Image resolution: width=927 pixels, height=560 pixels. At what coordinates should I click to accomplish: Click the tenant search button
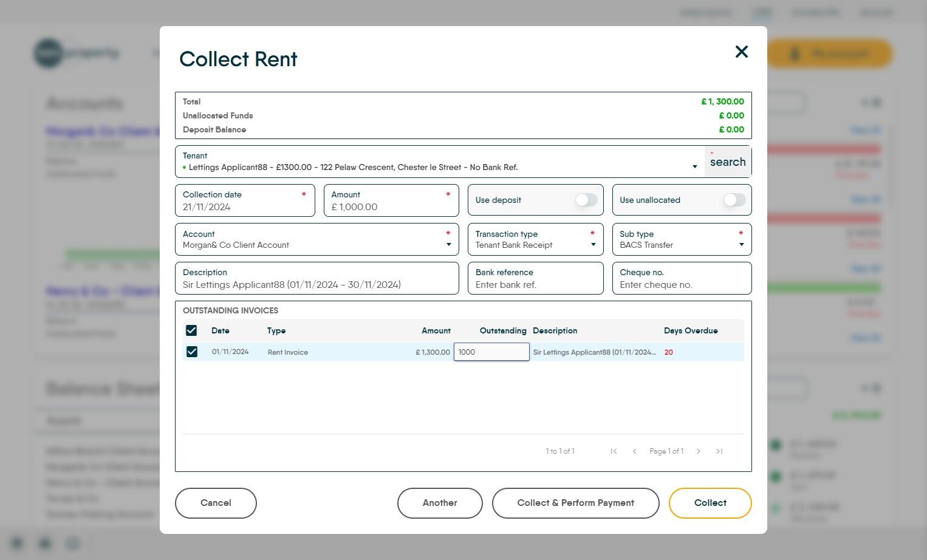727,162
